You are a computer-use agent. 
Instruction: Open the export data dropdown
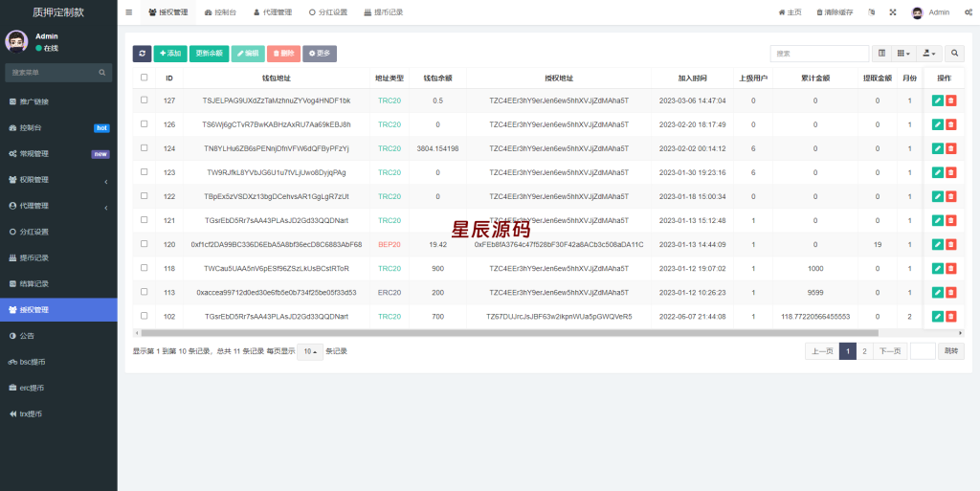click(929, 54)
